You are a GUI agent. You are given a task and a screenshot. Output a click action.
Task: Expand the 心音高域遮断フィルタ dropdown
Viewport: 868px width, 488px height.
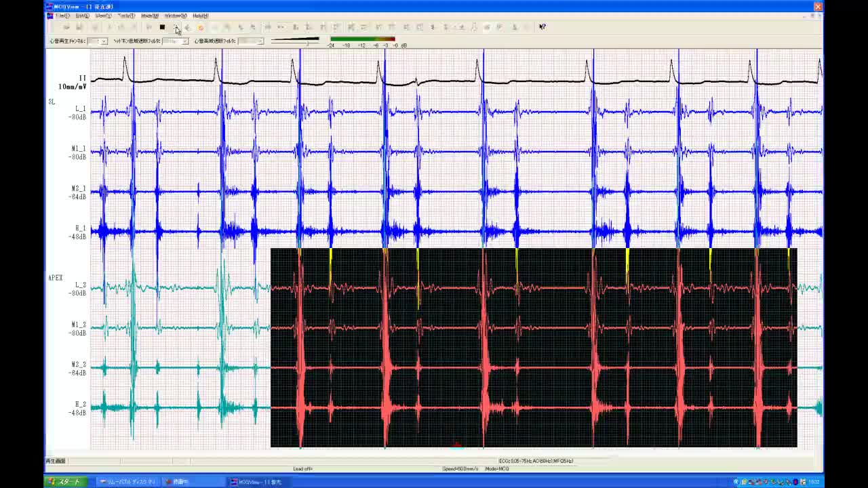click(x=260, y=41)
